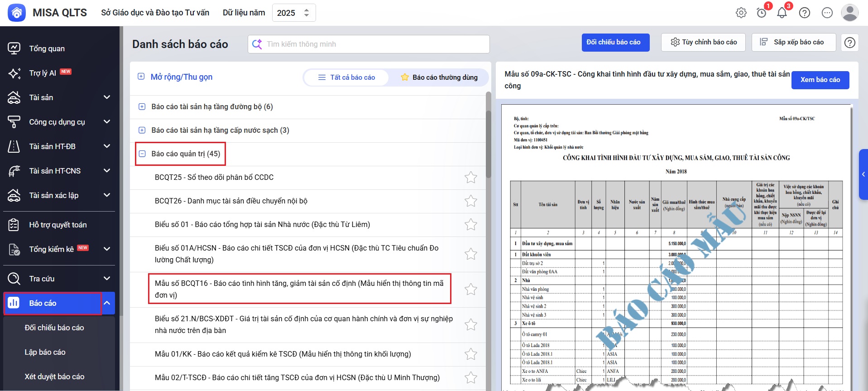Click the MISA QLTS logo icon
The height and width of the screenshot is (391, 868).
17,13
